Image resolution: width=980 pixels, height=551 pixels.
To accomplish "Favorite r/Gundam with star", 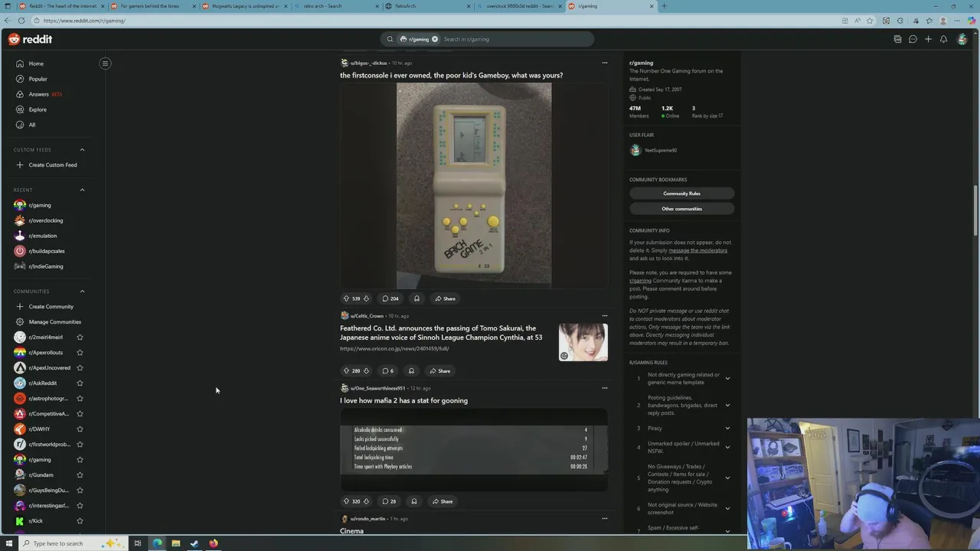I will point(80,474).
